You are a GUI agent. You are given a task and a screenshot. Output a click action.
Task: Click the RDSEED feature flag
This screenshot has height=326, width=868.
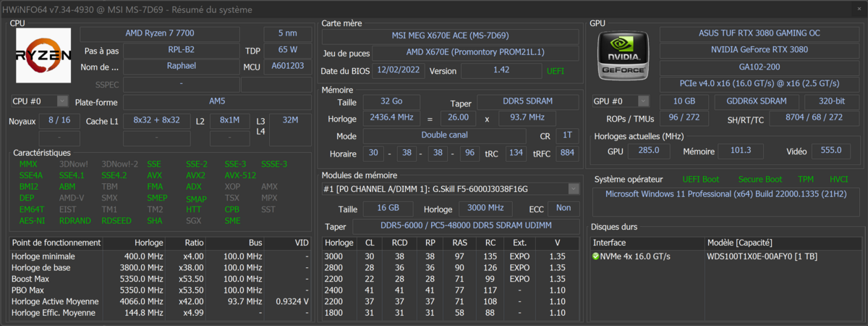[116, 221]
